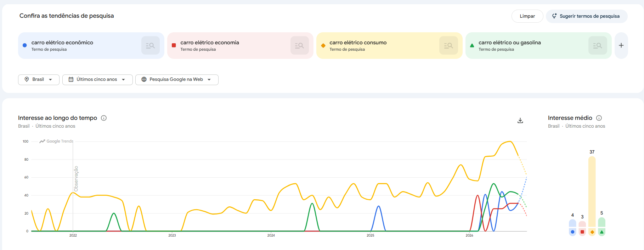Show info for Interesse ao longo do tempo
Image resolution: width=644 pixels, height=250 pixels.
pyautogui.click(x=104, y=118)
